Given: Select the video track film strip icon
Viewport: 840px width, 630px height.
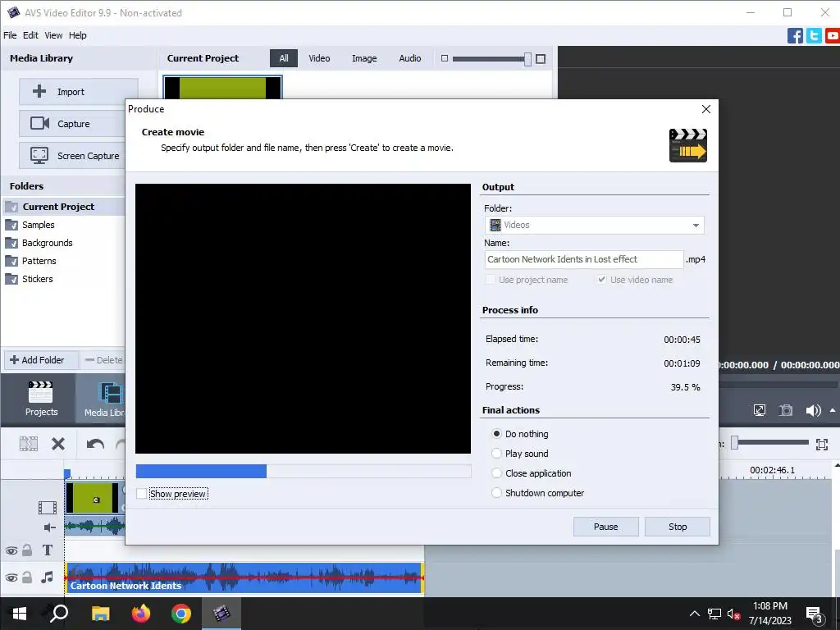Looking at the screenshot, I should (47, 507).
